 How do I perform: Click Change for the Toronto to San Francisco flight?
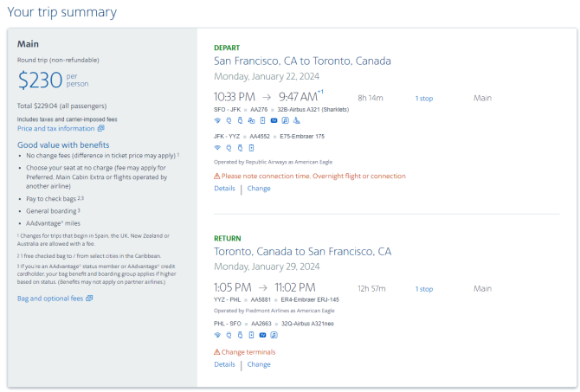click(x=259, y=364)
